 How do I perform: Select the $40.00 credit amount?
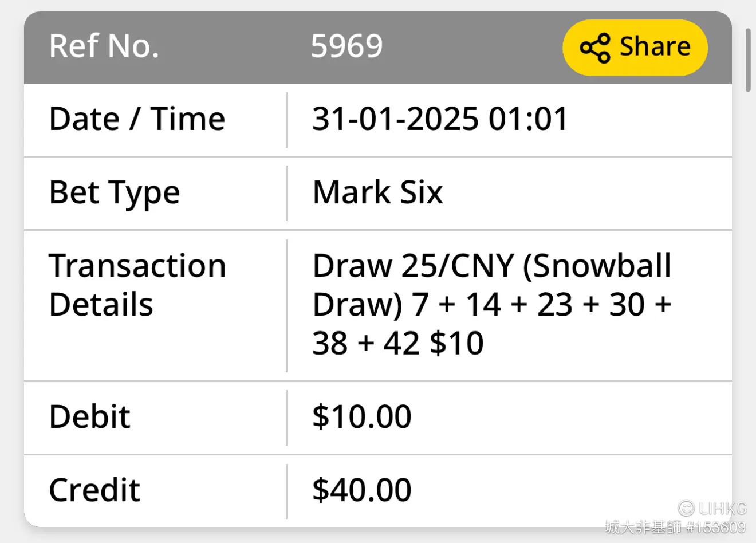coord(362,490)
